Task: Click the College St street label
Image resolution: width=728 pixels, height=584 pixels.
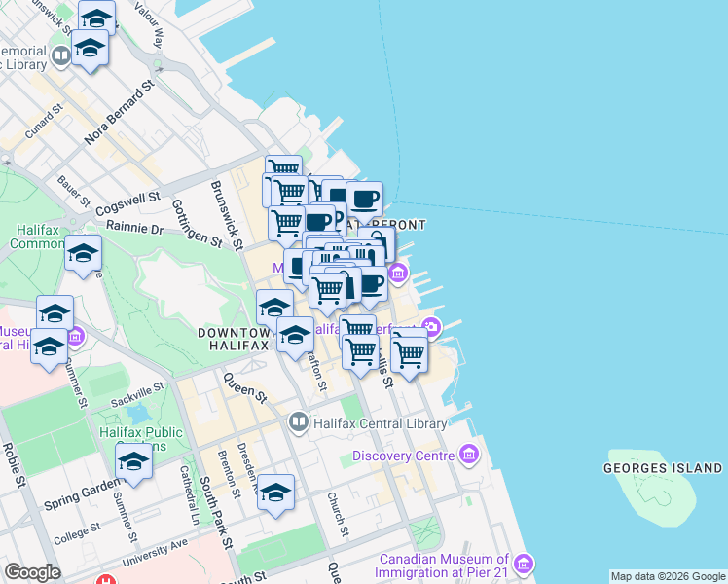Action: (x=77, y=533)
